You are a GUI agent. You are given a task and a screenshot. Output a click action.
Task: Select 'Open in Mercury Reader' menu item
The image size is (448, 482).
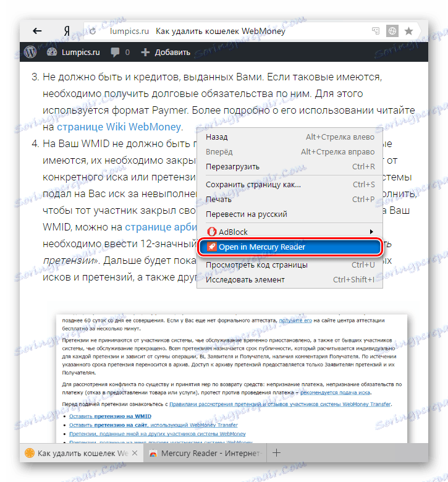(x=290, y=247)
